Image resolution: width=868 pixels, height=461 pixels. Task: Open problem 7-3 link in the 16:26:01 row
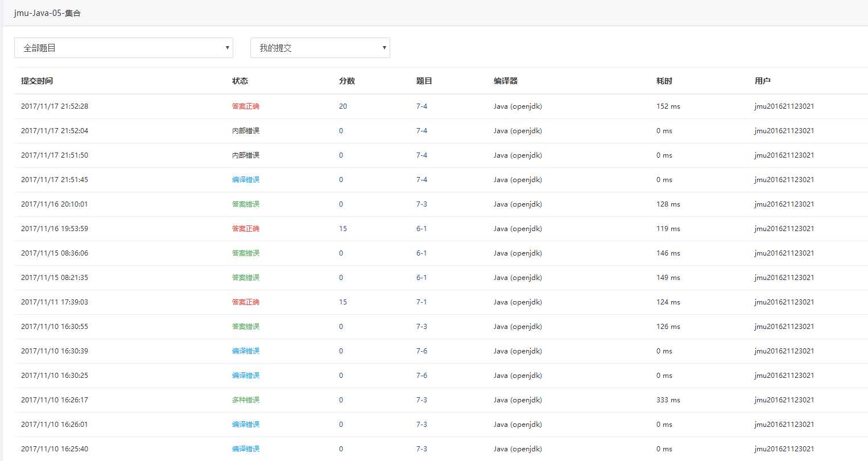[421, 425]
